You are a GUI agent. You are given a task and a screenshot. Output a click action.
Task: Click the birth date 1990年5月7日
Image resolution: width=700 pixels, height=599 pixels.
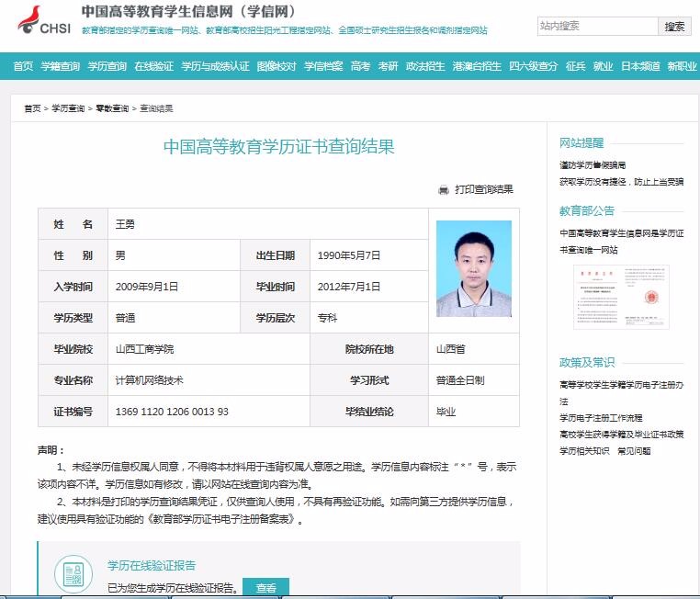click(x=349, y=255)
